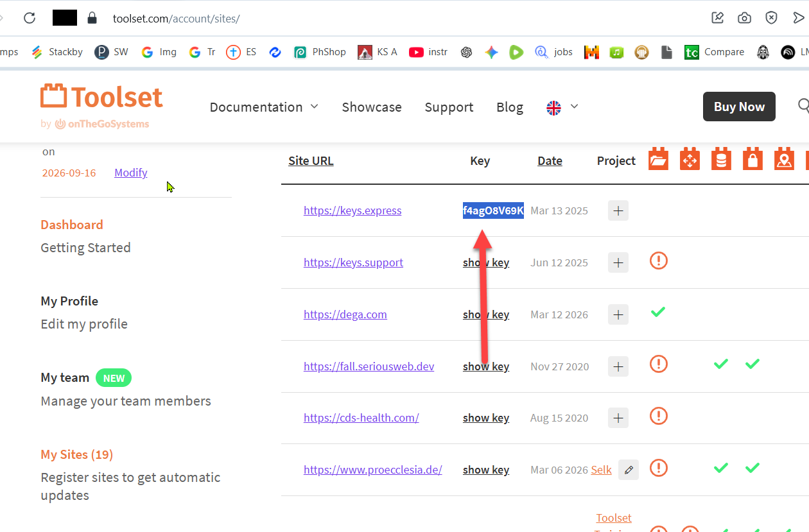Click warning icon in keys.support row

pyautogui.click(x=658, y=261)
